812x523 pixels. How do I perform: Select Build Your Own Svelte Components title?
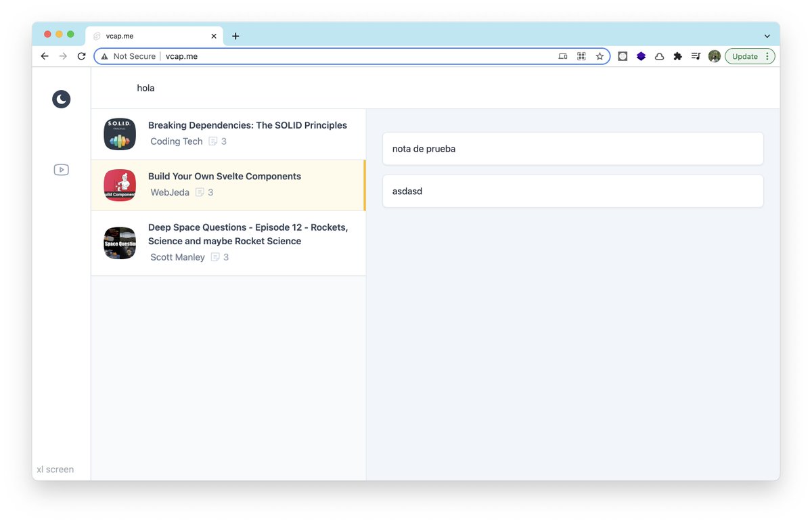coord(225,177)
